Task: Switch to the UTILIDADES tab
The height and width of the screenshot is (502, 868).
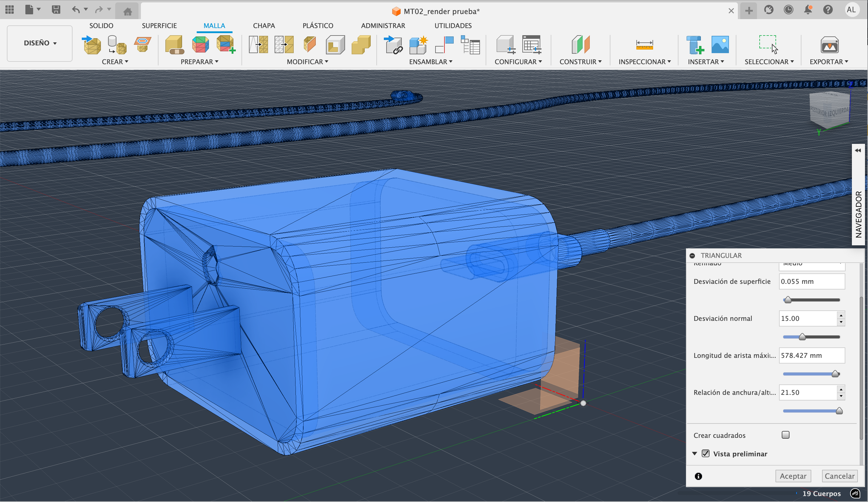Action: click(453, 25)
